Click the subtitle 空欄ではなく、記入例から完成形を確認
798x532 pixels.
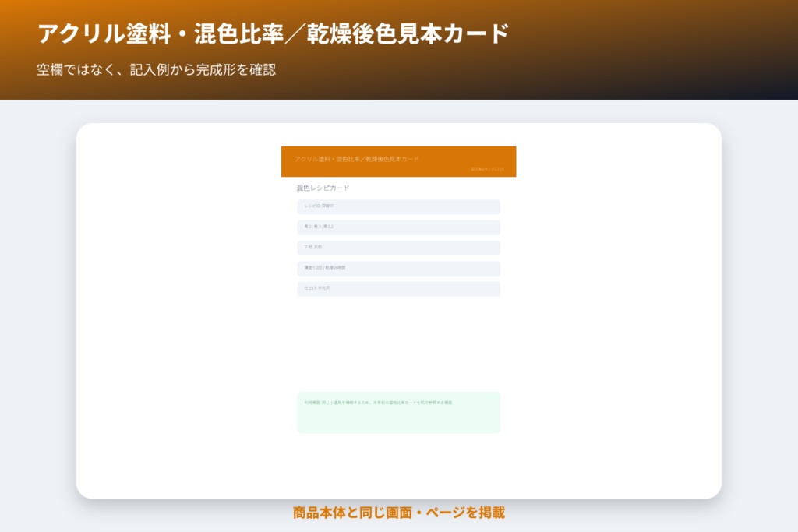[x=156, y=69]
